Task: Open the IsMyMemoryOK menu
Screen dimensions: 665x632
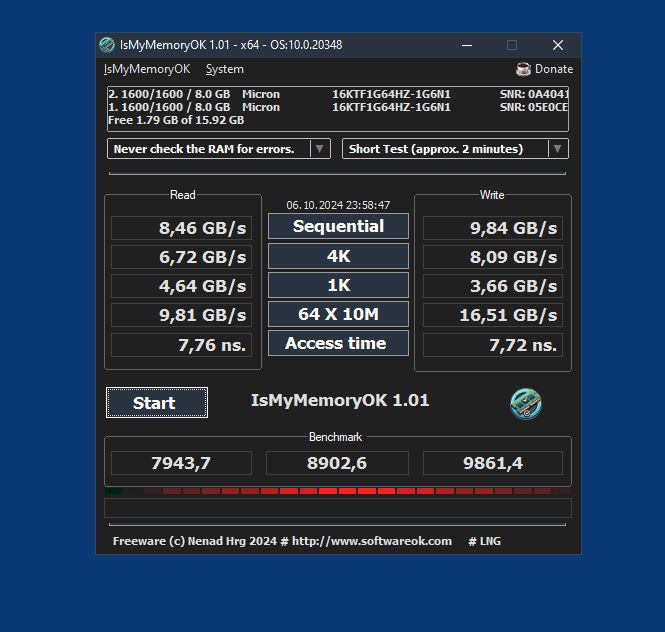Action: tap(146, 69)
